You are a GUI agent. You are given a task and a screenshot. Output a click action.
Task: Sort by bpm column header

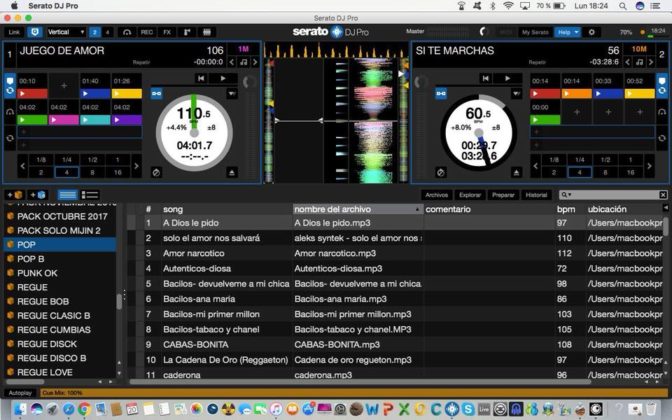pyautogui.click(x=566, y=209)
